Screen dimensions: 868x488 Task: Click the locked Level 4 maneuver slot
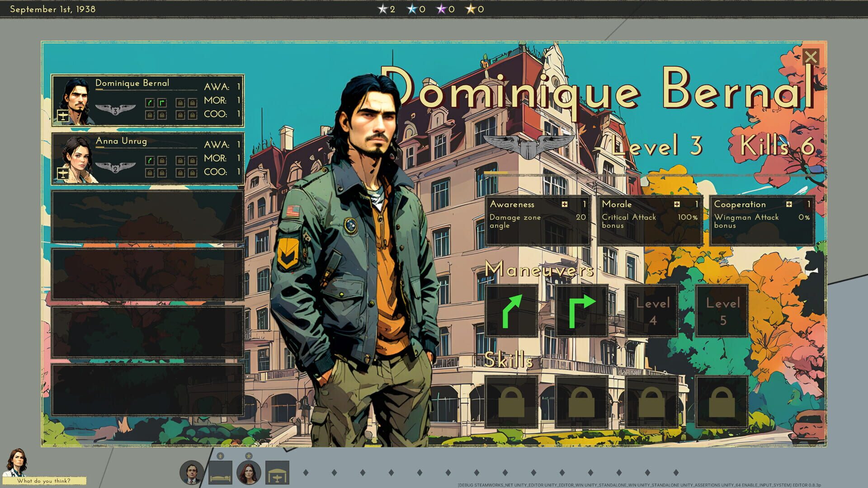(x=652, y=311)
